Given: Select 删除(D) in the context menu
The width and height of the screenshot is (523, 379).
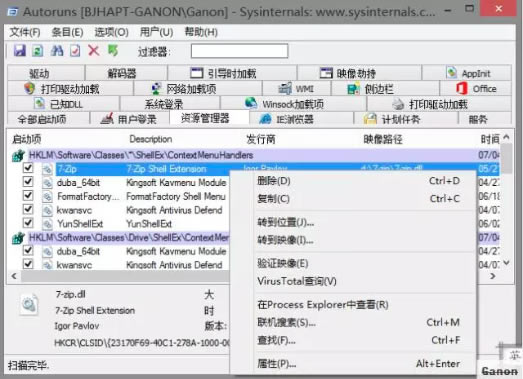Looking at the screenshot, I should 274,181.
